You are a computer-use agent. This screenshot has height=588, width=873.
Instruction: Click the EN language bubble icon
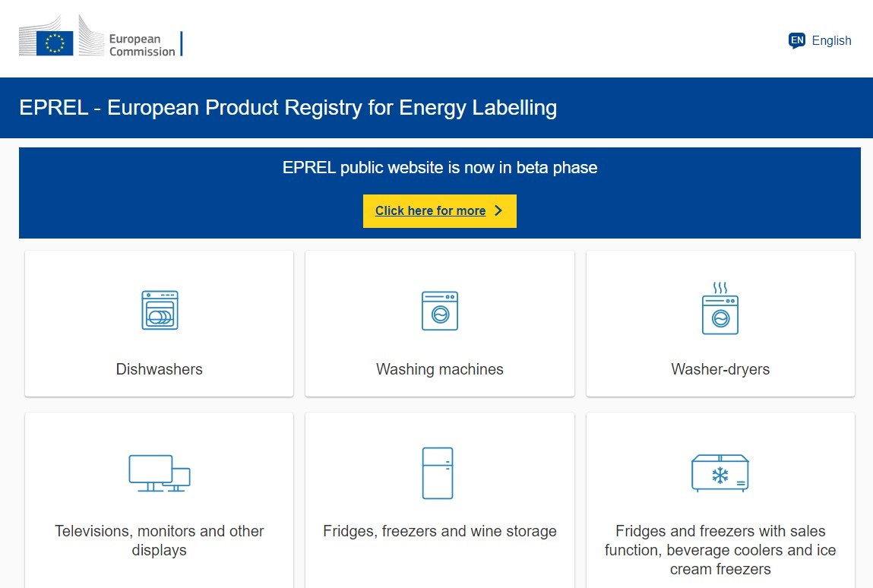pyautogui.click(x=796, y=40)
